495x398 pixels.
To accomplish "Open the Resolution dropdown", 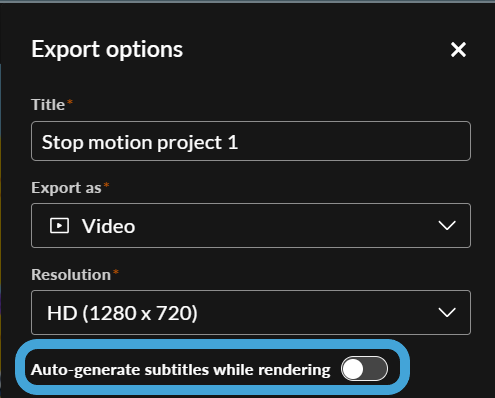I will 251,313.
